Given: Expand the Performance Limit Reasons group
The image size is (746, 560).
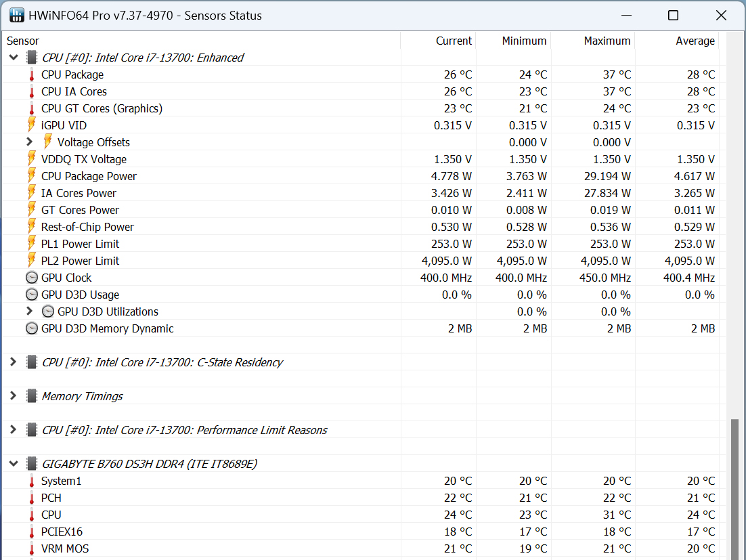Looking at the screenshot, I should point(14,429).
